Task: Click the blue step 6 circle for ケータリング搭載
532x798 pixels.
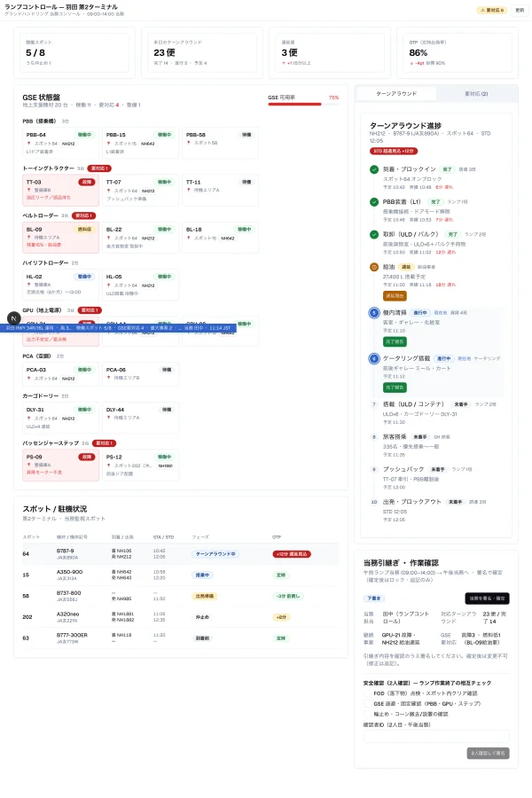Action: [x=373, y=358]
